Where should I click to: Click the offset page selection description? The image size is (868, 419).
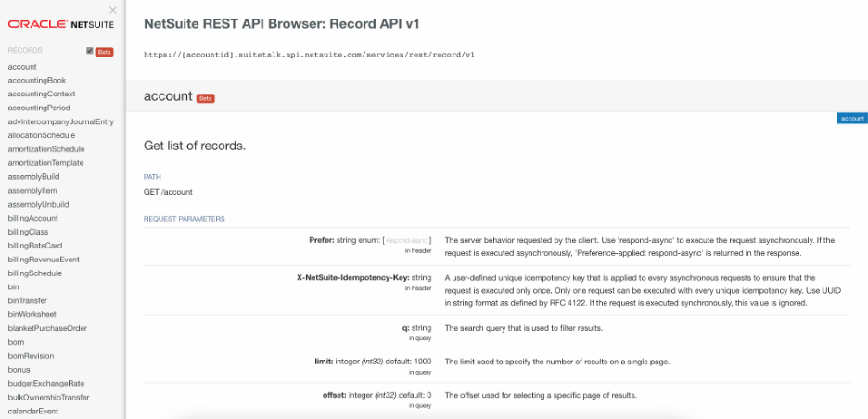coord(541,396)
